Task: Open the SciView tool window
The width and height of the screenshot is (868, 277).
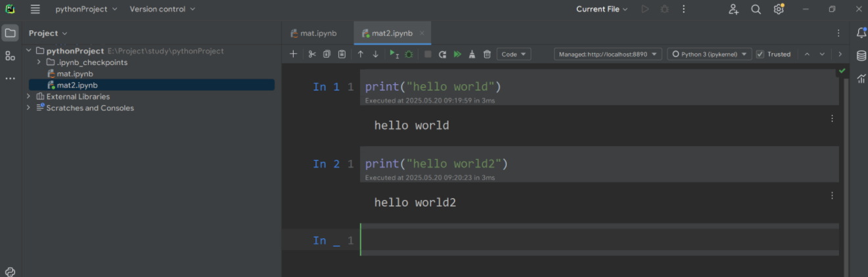Action: pos(861,78)
